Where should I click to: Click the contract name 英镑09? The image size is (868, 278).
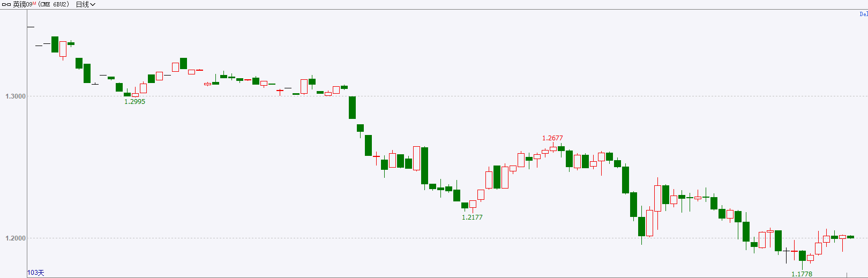tap(23, 4)
